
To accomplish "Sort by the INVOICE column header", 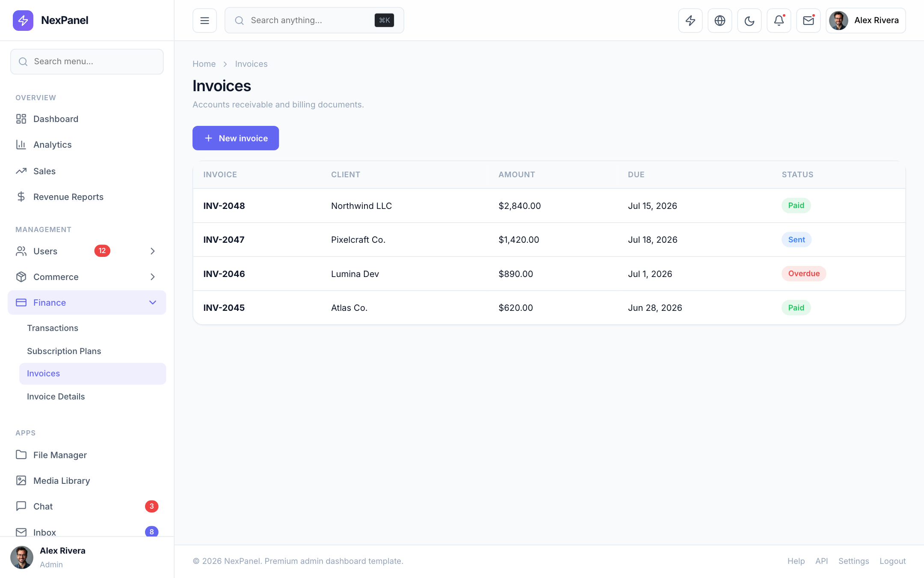I will click(220, 175).
